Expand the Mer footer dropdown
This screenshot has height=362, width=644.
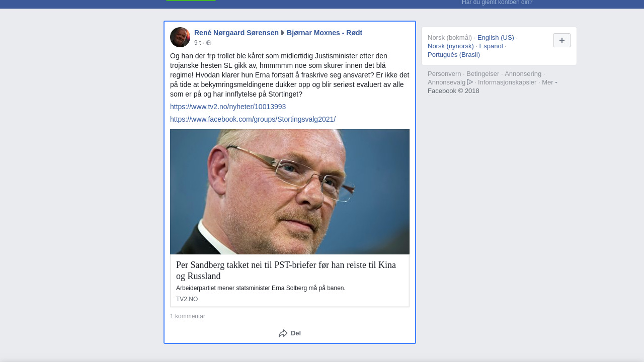pos(549,82)
